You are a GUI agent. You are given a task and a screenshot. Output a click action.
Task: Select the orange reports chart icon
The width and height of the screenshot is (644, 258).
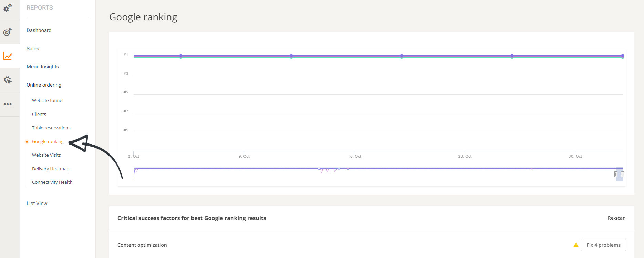click(x=8, y=56)
